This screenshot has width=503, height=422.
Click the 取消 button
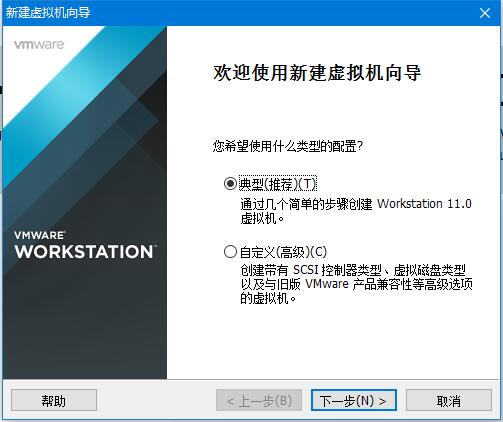coord(449,400)
